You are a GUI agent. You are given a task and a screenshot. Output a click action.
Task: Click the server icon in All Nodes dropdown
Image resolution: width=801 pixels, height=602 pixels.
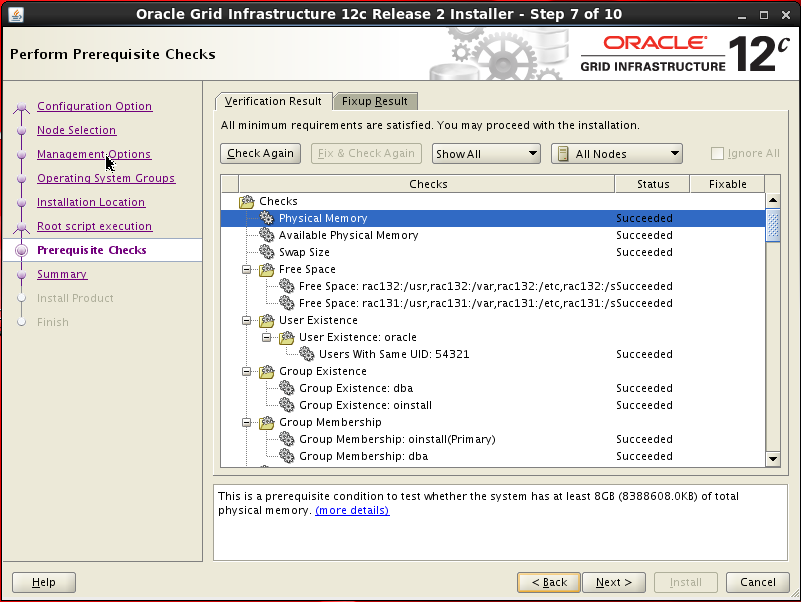click(x=563, y=154)
